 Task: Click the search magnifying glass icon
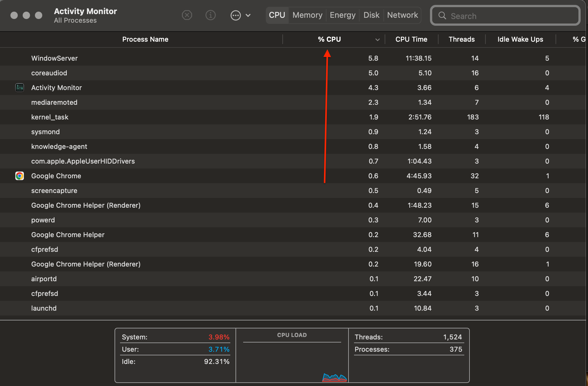tap(442, 16)
